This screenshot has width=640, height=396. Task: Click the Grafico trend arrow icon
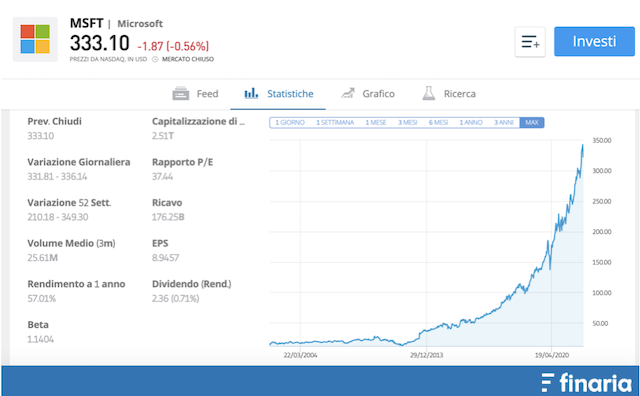click(x=347, y=93)
